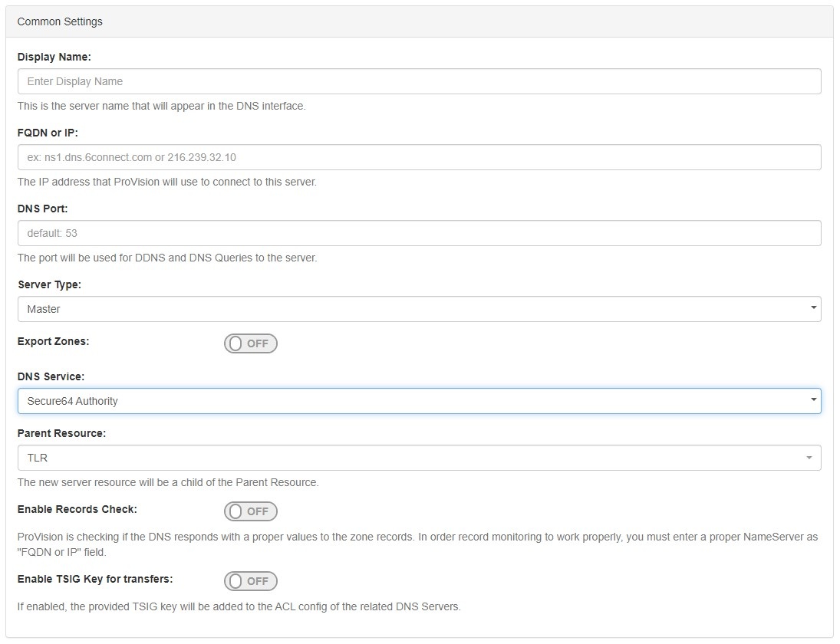Viewport: 840px width, 644px height.
Task: Click the "Export Zones:" label text
Action: click(x=53, y=341)
